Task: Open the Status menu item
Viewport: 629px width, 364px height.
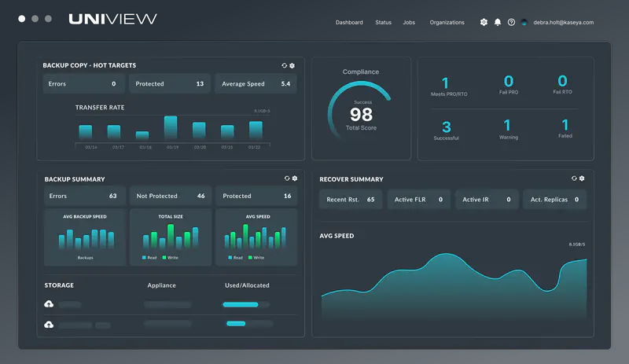Action: tap(383, 23)
